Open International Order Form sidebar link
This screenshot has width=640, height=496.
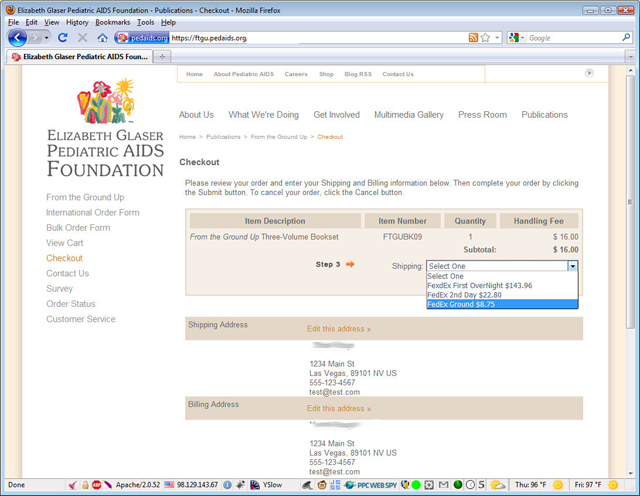pyautogui.click(x=93, y=213)
